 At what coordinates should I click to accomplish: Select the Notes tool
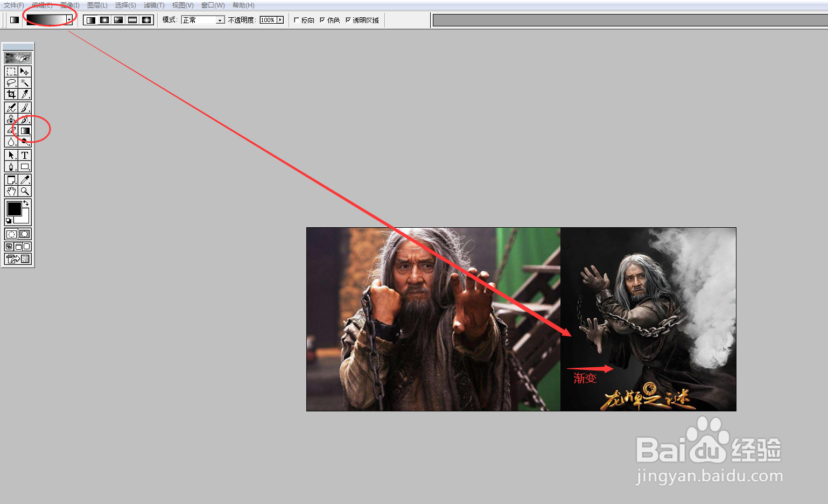[11, 180]
